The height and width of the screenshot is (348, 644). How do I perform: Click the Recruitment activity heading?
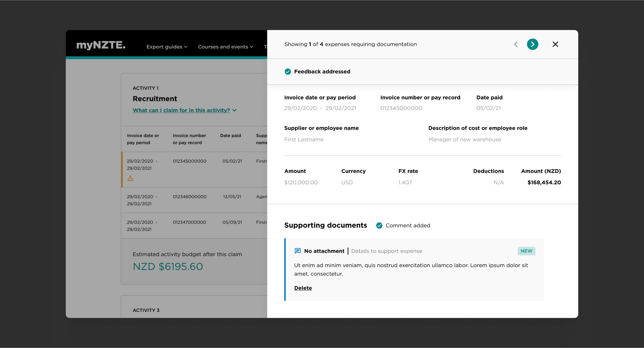coord(155,99)
